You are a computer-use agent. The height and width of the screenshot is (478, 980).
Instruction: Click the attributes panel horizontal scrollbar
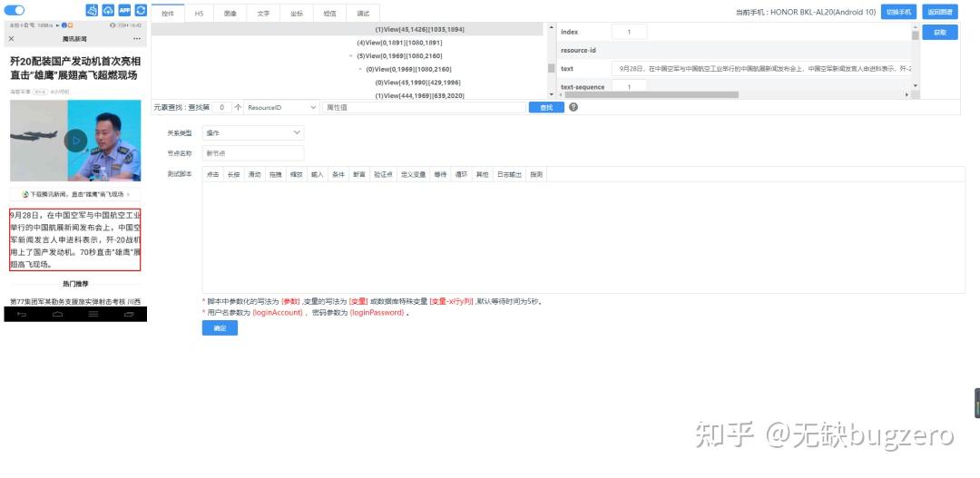pyautogui.click(x=652, y=95)
